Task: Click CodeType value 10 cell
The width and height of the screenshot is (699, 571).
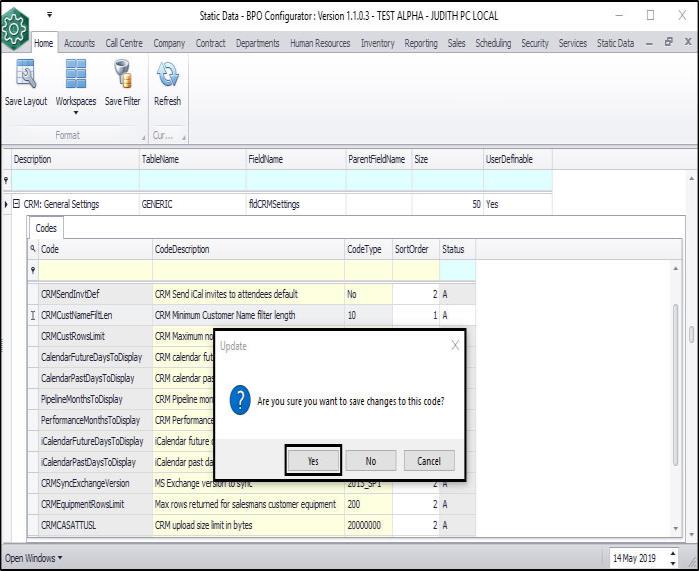Action: pos(368,315)
